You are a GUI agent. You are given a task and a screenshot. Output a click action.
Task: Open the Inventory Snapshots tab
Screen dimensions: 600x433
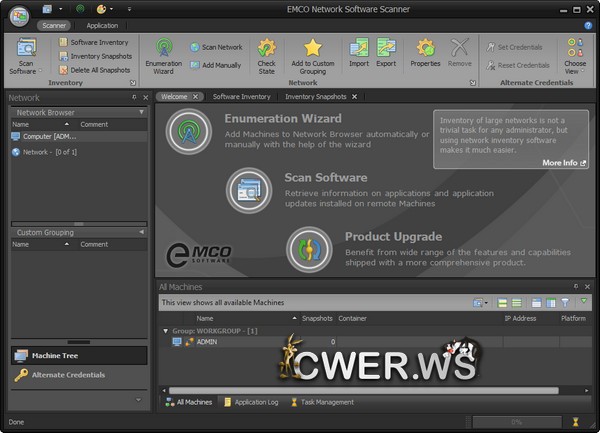pos(319,96)
